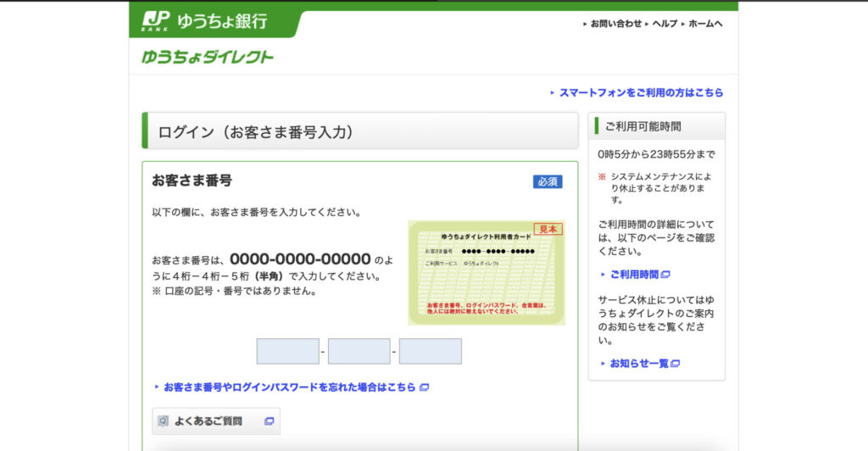Open the お問い合わせ link
The image size is (868, 451).
[615, 24]
